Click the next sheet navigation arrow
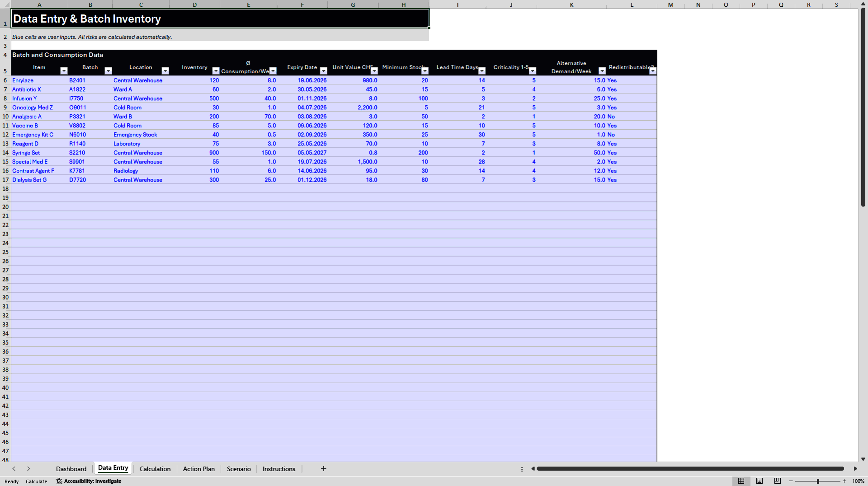The width and height of the screenshot is (868, 486). (x=28, y=469)
